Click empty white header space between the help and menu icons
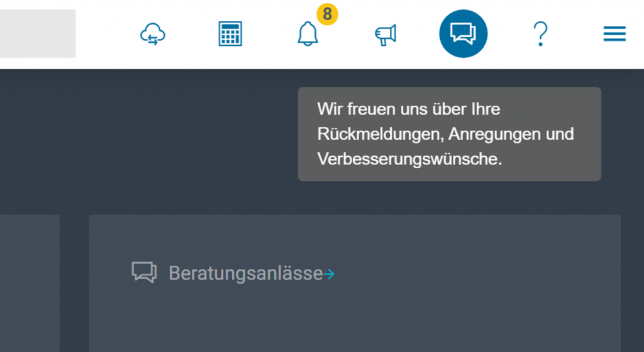 [576, 34]
